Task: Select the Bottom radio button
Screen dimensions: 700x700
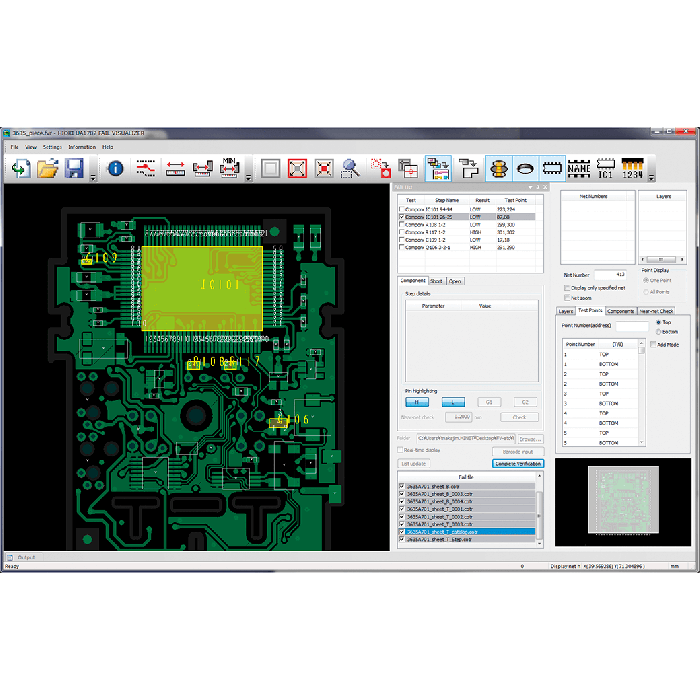Action: [x=658, y=332]
